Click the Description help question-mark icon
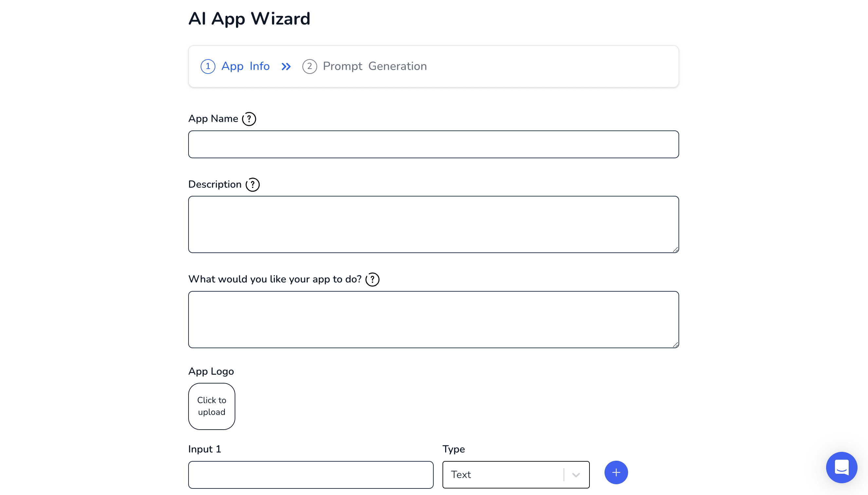This screenshot has height=495, width=868. 252,185
